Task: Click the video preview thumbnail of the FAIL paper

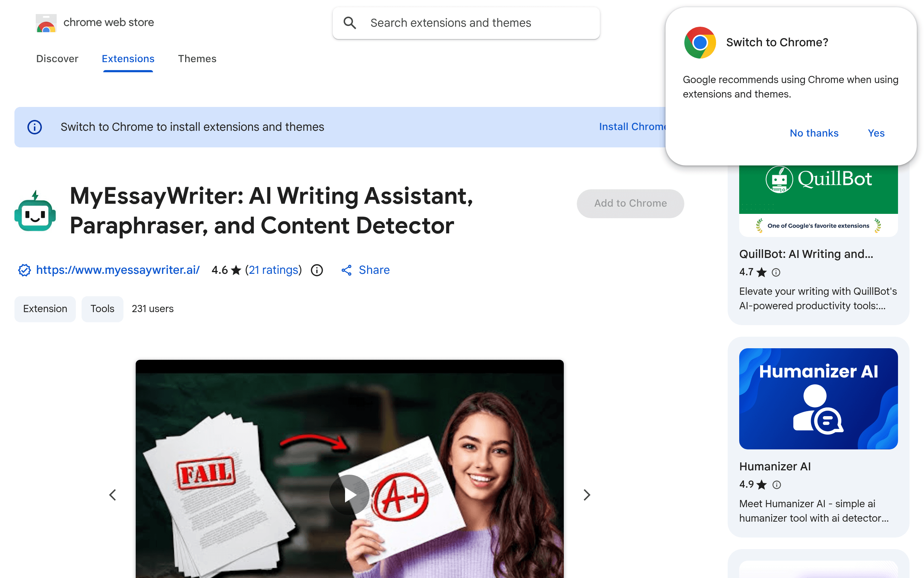Action: point(349,469)
